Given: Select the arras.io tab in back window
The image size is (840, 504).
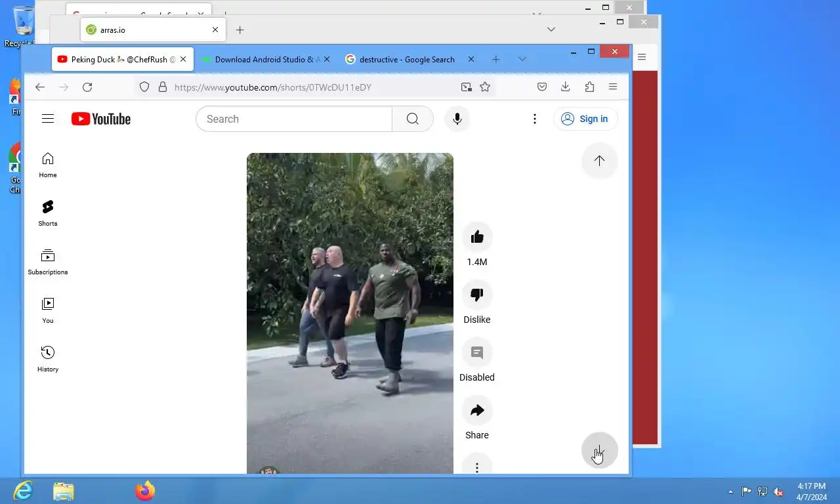Looking at the screenshot, I should point(154,30).
